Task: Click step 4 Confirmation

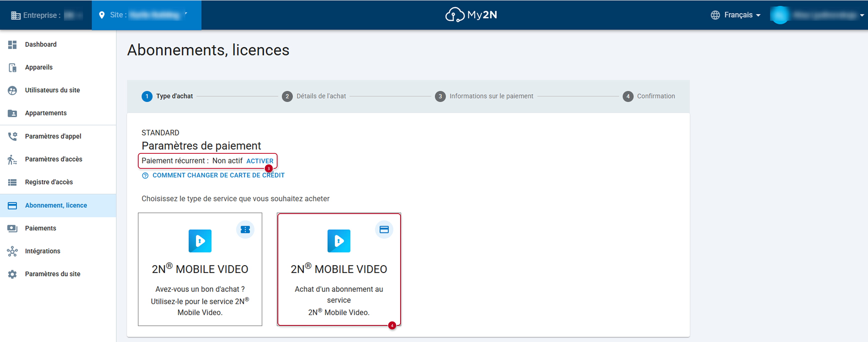Action: coord(649,96)
